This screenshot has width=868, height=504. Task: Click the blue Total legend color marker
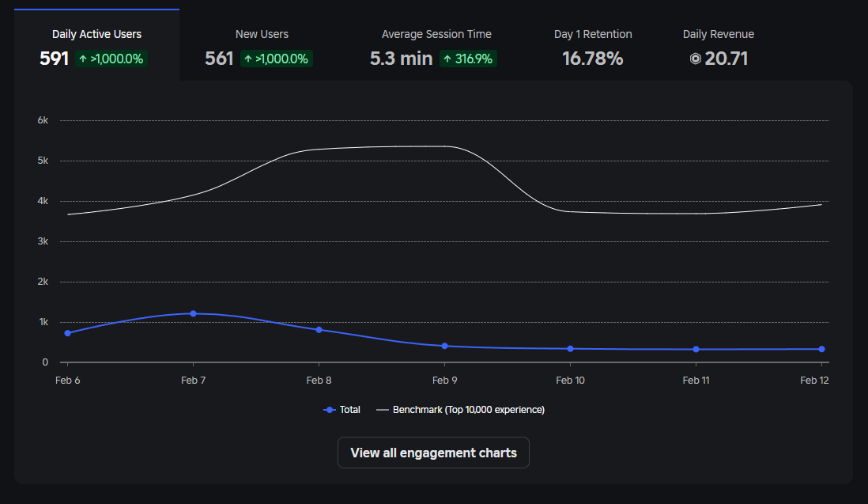[x=330, y=410]
